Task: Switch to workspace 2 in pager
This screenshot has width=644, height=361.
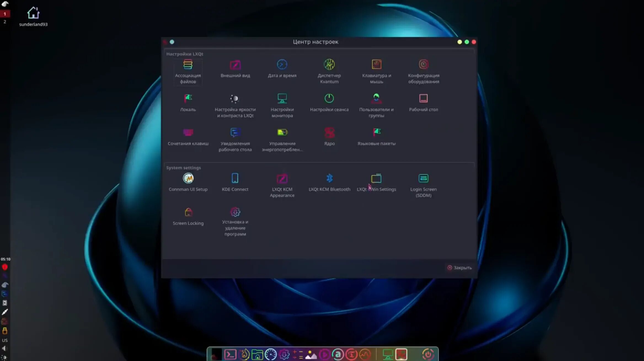Action: [x=5, y=22]
